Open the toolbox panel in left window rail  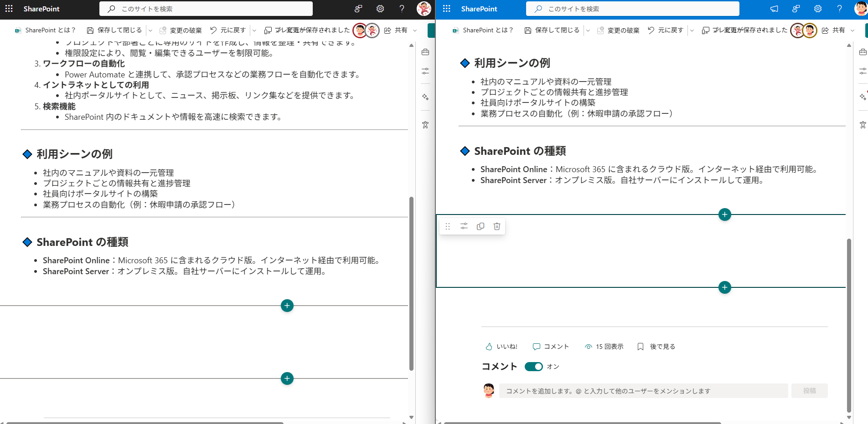pos(425,52)
